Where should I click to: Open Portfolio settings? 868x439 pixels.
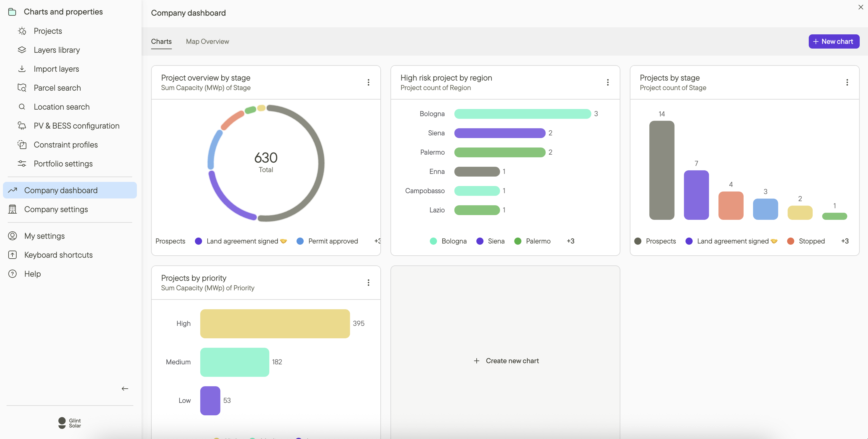pyautogui.click(x=63, y=164)
